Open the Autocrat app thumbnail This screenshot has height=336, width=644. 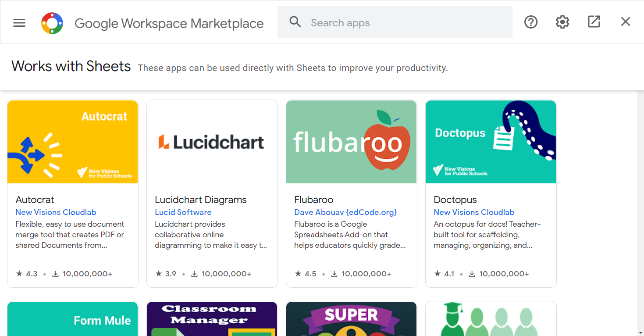73,142
